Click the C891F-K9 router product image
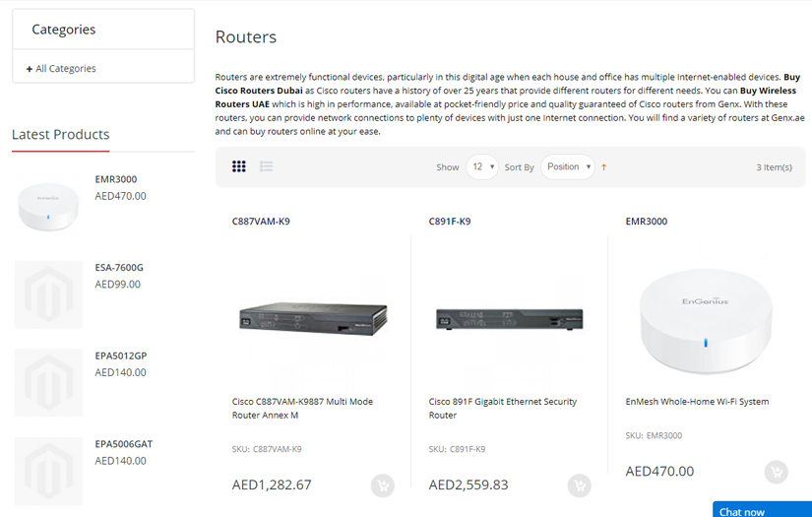 coord(510,319)
